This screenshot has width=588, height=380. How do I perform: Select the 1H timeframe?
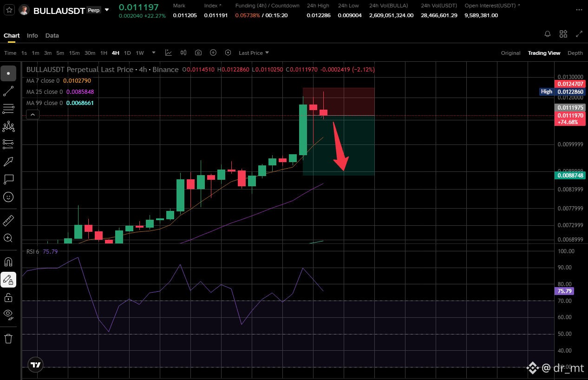[x=104, y=53]
